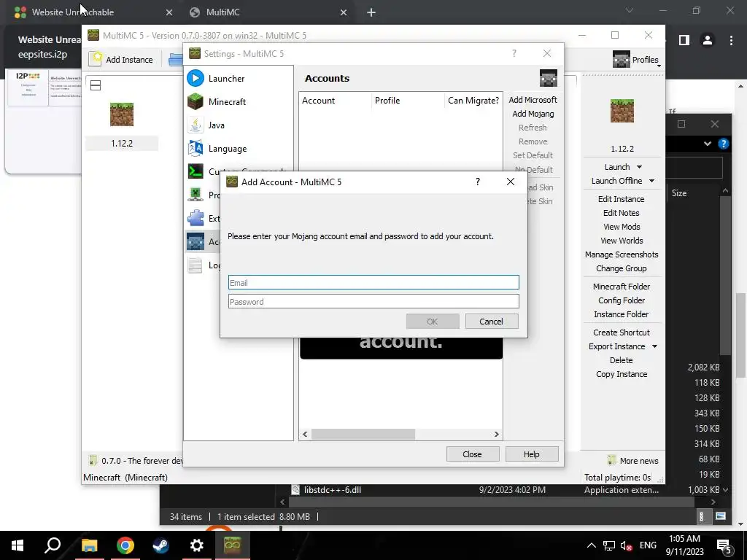Open a new browser tab
747x560 pixels.
coord(371,12)
